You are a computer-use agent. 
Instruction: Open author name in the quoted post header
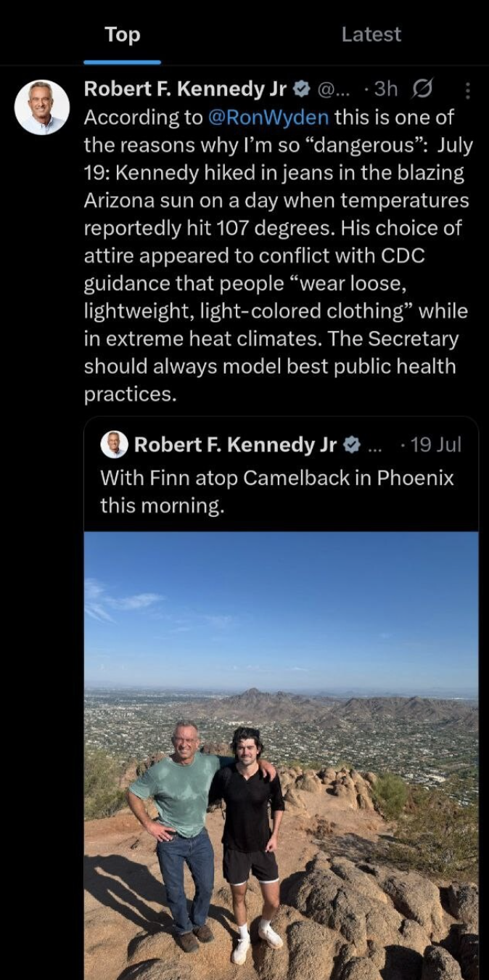tap(235, 445)
